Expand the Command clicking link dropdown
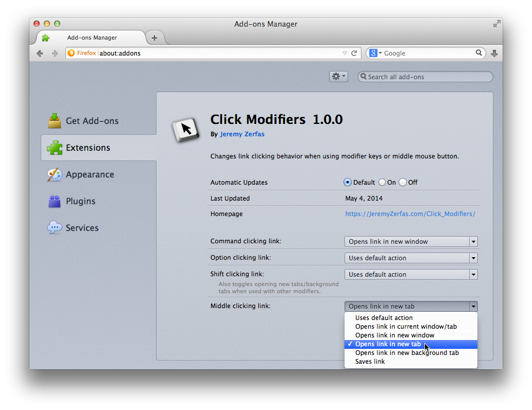 (x=410, y=242)
